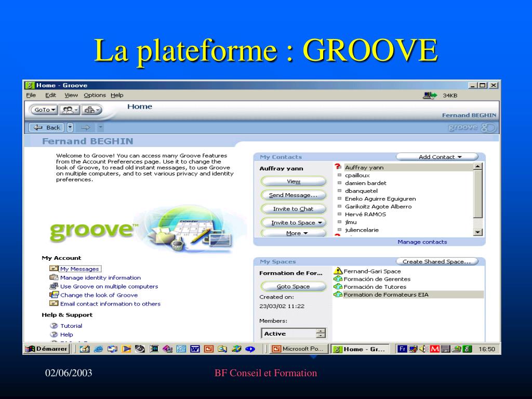Expand the More dropdown for the contact
The image size is (532, 399).
pos(294,233)
